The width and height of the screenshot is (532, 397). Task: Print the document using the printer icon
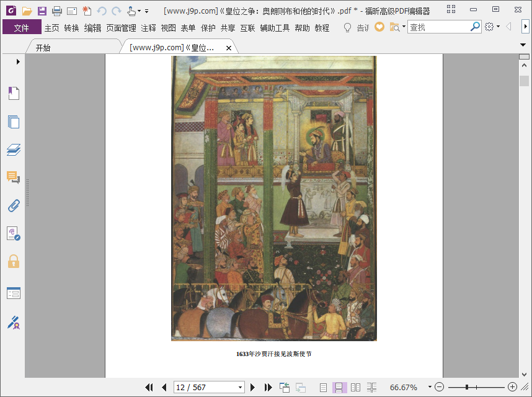tap(56, 11)
